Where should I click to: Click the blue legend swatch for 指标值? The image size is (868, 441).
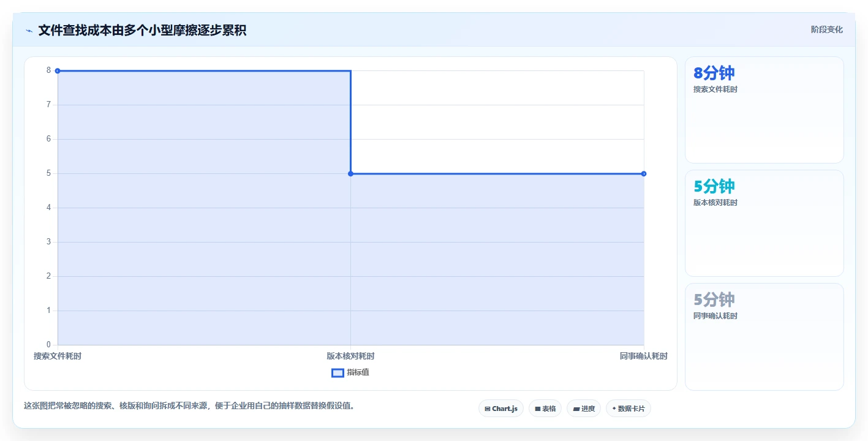pos(338,372)
